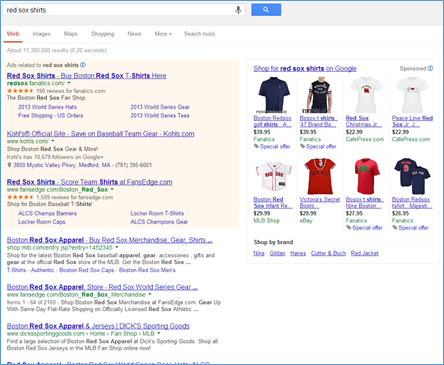Click the blue magnifier search button
444x365 pixels.
tap(266, 10)
